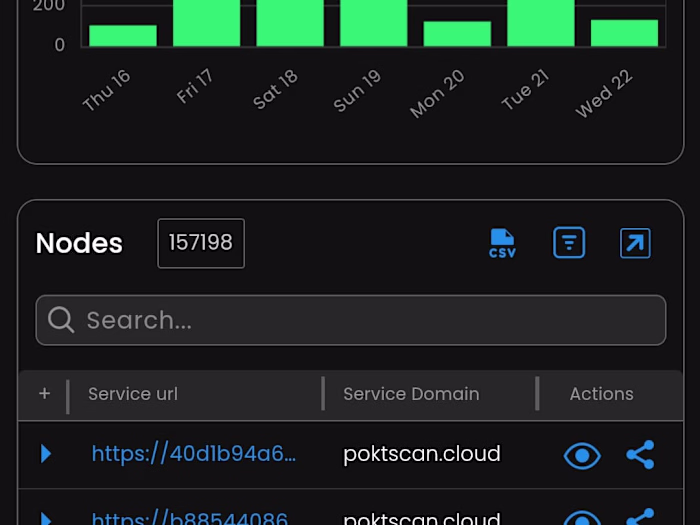Share the 40d1b94a6 node row
Image resolution: width=700 pixels, height=525 pixels.
click(640, 455)
